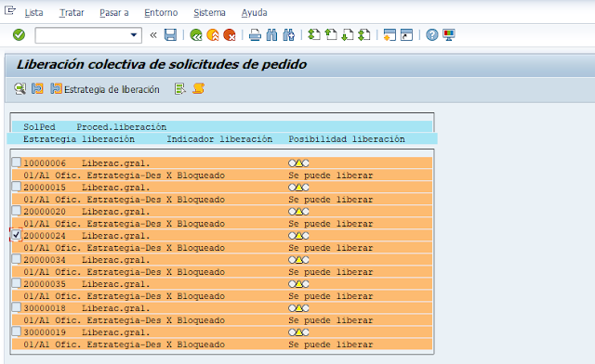Viewport: 595px width, 364px height.
Task: Click the 'Indicador liberación' column header
Action: (219, 139)
